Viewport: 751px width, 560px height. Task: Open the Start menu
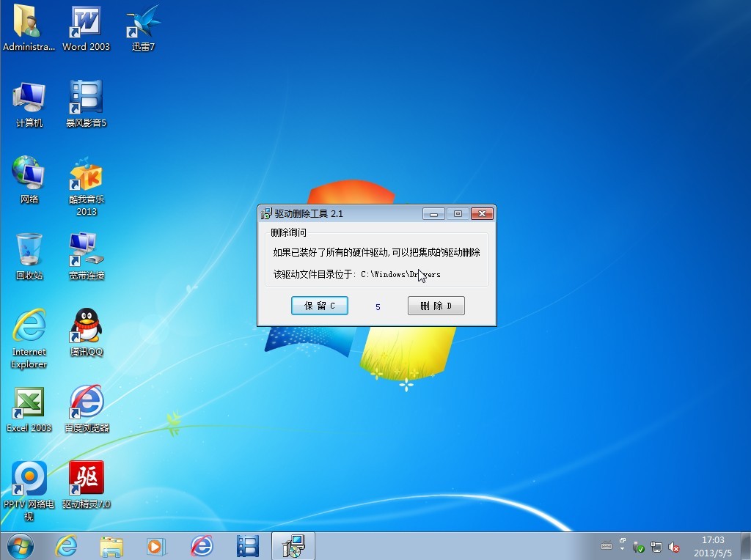20,546
